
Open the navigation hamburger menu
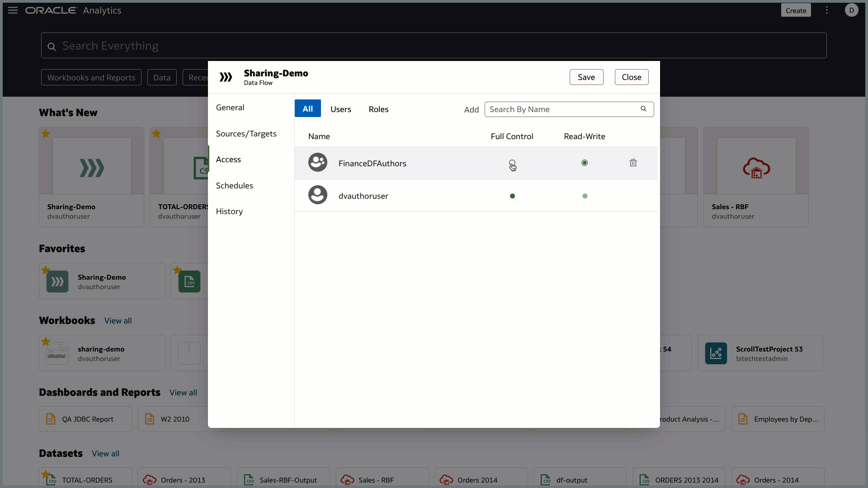12,10
